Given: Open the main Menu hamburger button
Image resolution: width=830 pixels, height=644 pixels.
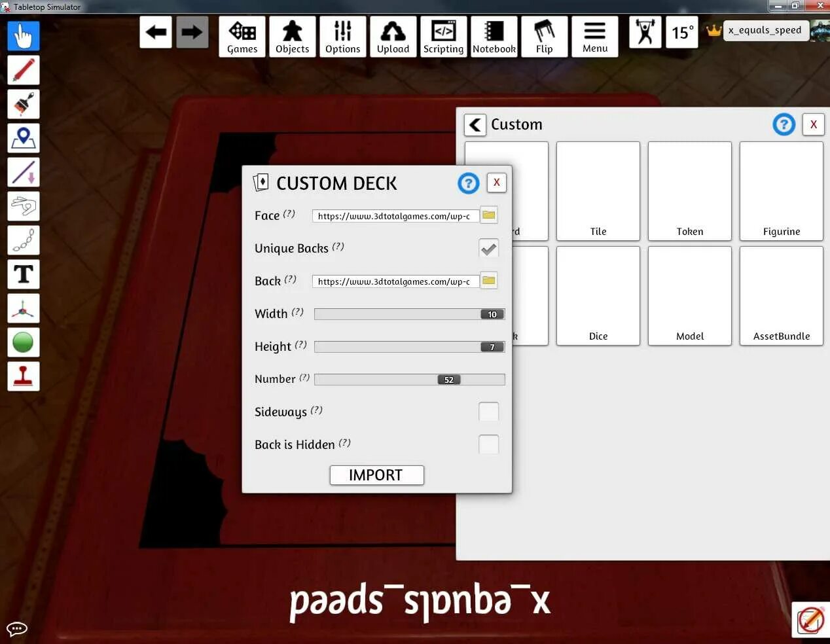Looking at the screenshot, I should pyautogui.click(x=595, y=37).
